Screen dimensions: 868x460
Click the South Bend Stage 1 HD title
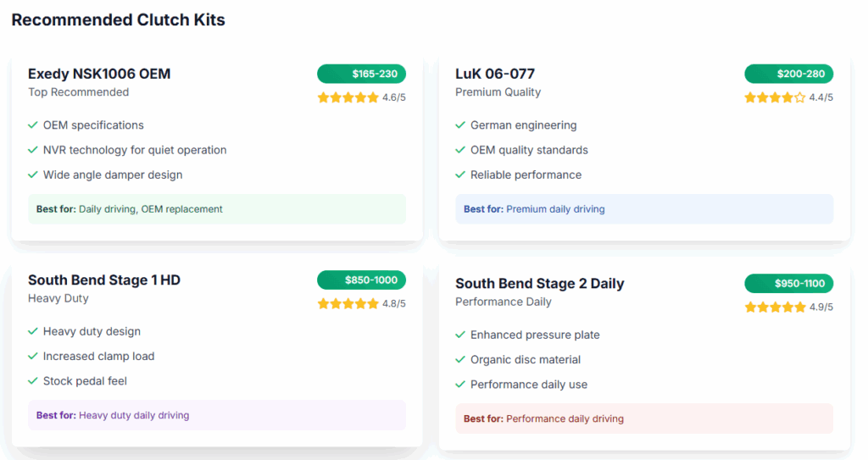tap(104, 280)
